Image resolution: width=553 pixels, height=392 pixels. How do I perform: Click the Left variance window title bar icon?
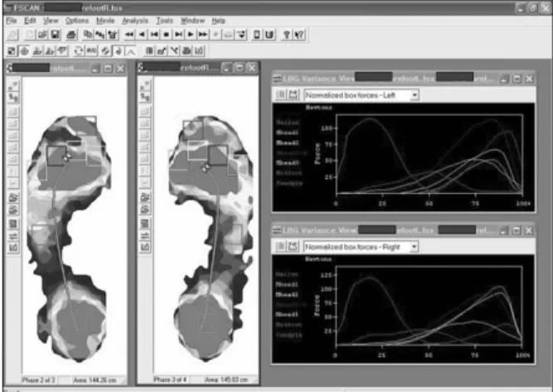tap(278, 78)
